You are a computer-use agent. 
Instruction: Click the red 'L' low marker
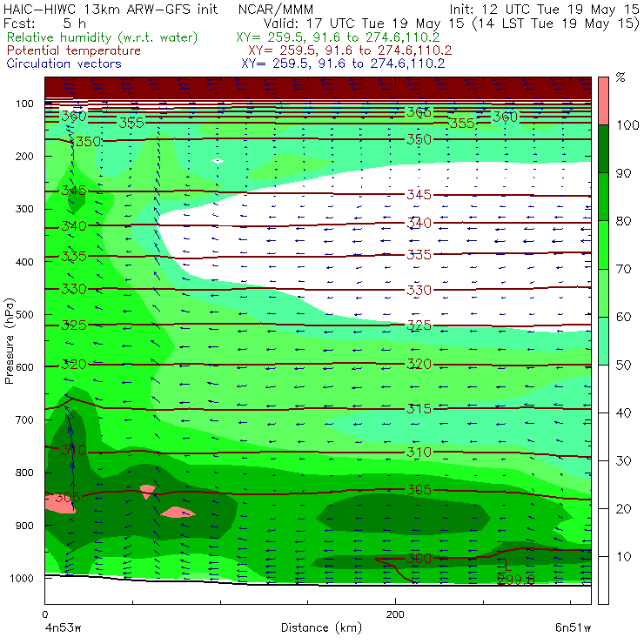click(x=507, y=566)
